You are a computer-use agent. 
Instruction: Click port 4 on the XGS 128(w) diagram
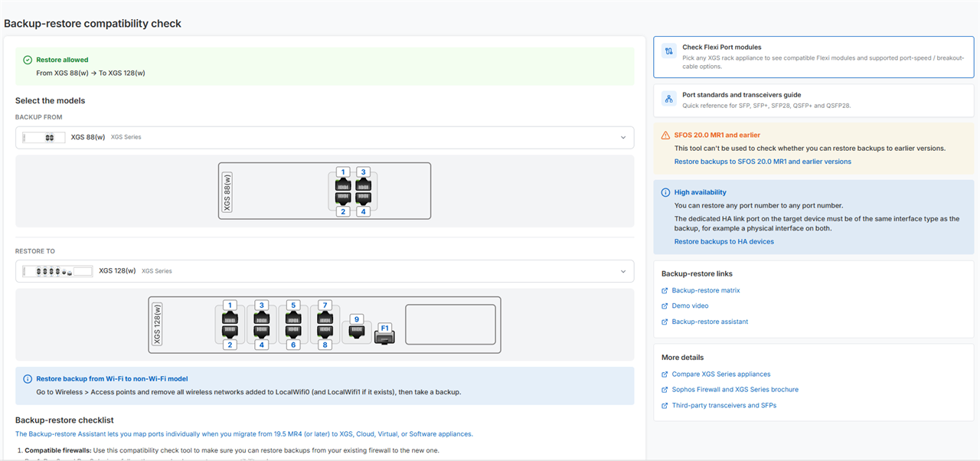[x=262, y=336]
